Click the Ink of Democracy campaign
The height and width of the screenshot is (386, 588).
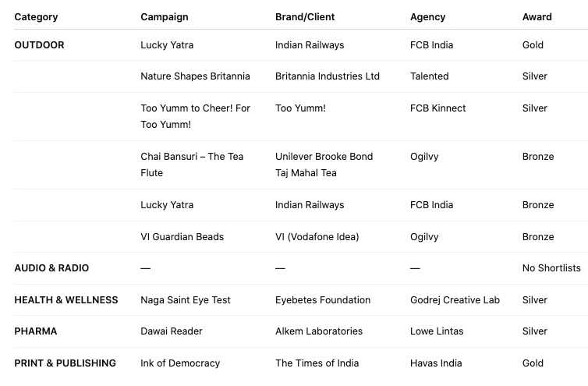click(x=180, y=363)
